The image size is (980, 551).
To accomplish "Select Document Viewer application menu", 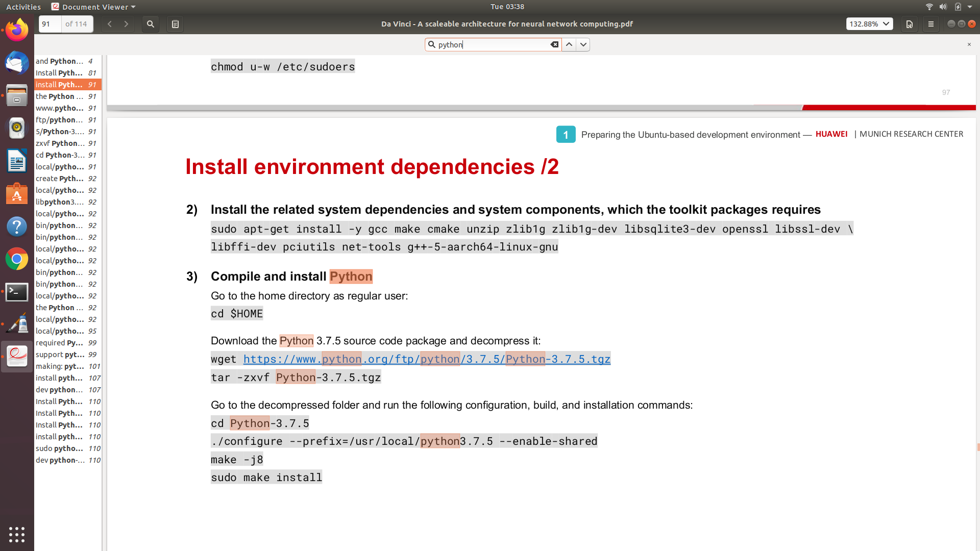I will point(93,7).
